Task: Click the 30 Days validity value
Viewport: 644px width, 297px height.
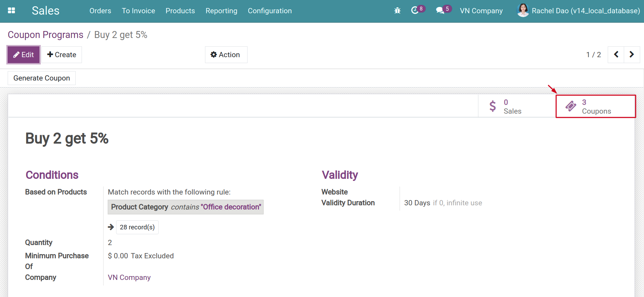Action: [417, 203]
